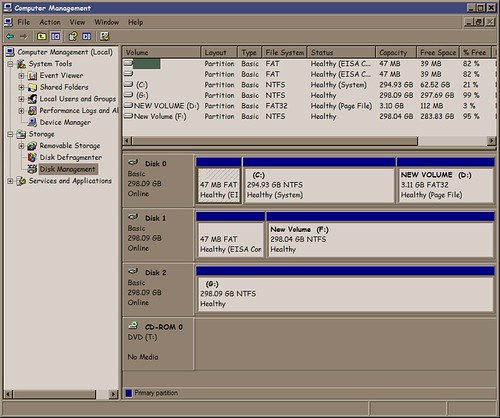Viewport: 500px width, 418px height.
Task: Click the System Tools icon
Action: click(21, 64)
